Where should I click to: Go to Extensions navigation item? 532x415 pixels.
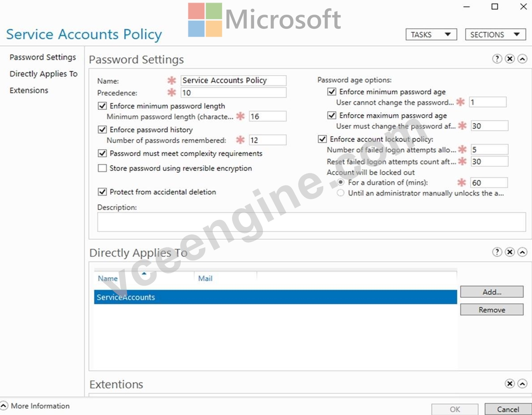[29, 90]
